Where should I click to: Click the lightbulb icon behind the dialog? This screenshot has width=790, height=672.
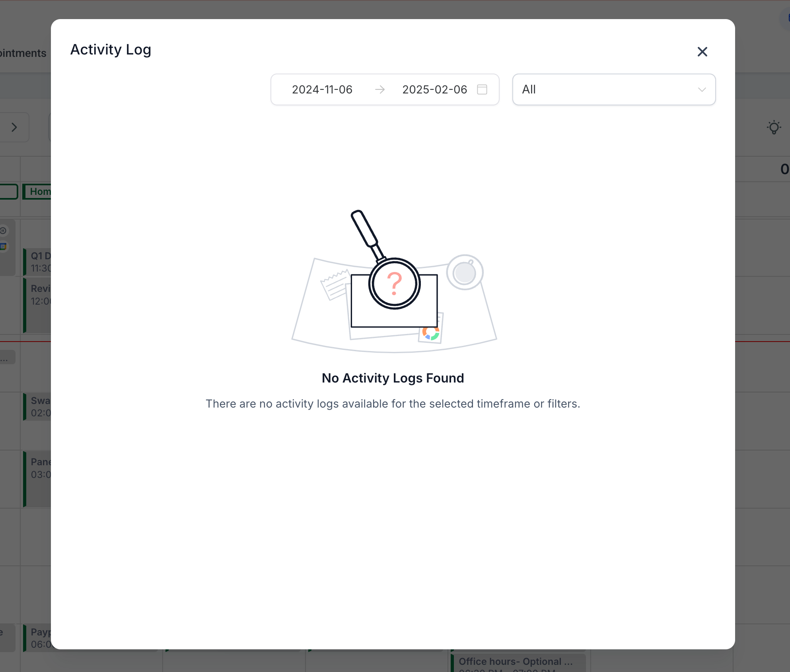[x=774, y=128]
